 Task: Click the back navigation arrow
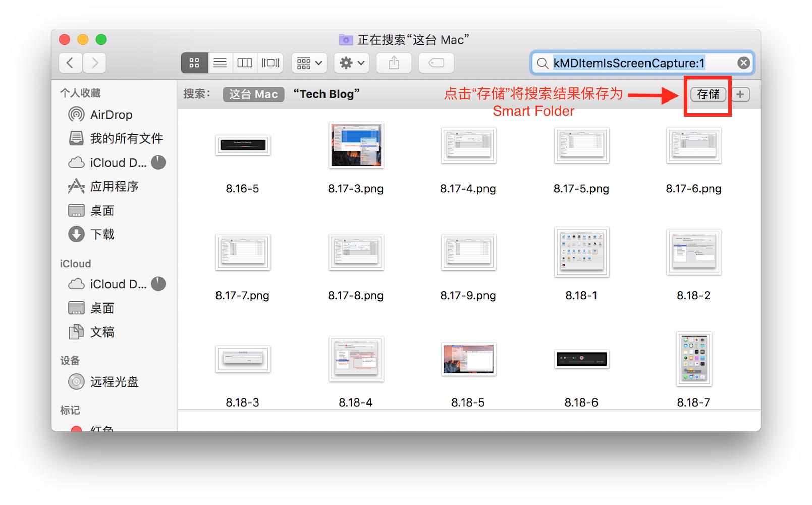[x=70, y=63]
